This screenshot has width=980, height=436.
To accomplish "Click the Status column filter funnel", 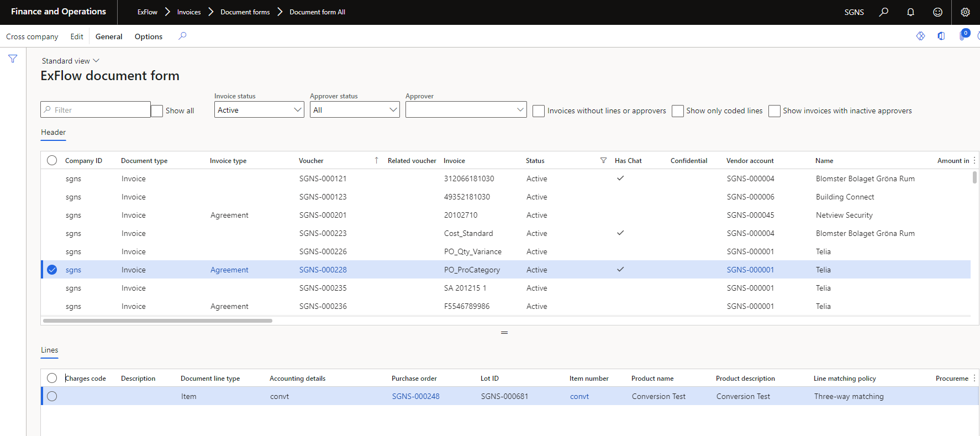I will pyautogui.click(x=603, y=160).
